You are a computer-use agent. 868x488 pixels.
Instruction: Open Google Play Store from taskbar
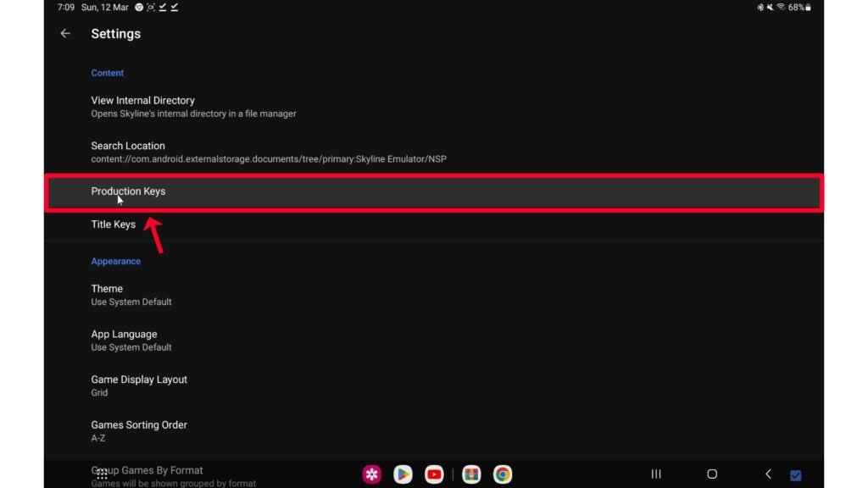tap(403, 474)
